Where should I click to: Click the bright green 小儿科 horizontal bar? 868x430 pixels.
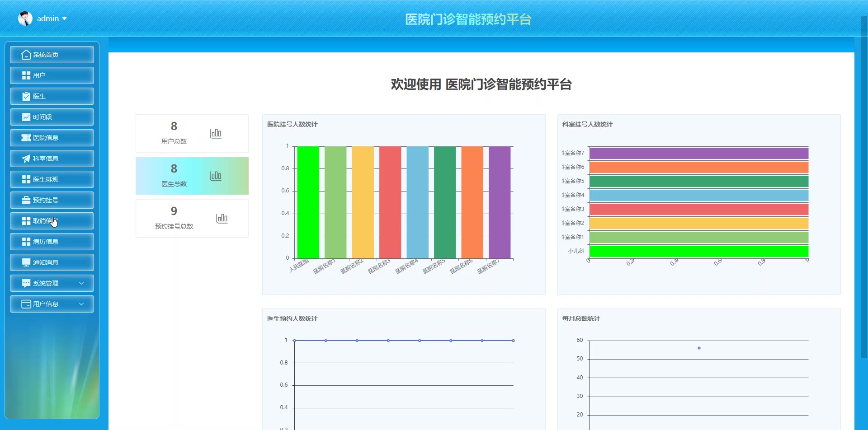pos(699,251)
